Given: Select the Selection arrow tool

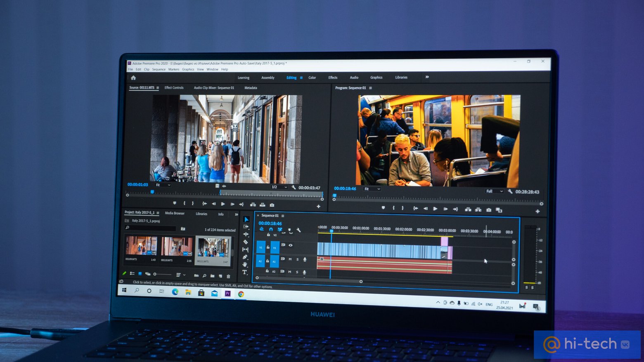Looking at the screenshot, I should [246, 219].
